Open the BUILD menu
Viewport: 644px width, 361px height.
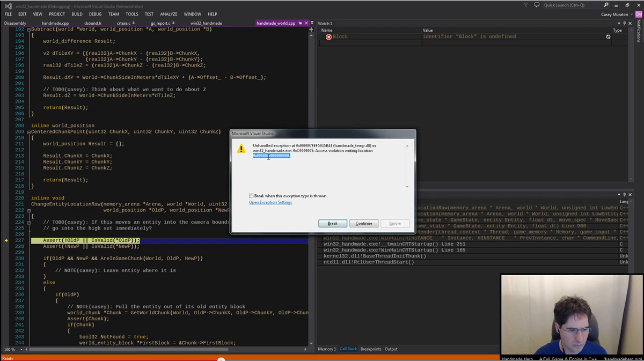click(x=77, y=14)
